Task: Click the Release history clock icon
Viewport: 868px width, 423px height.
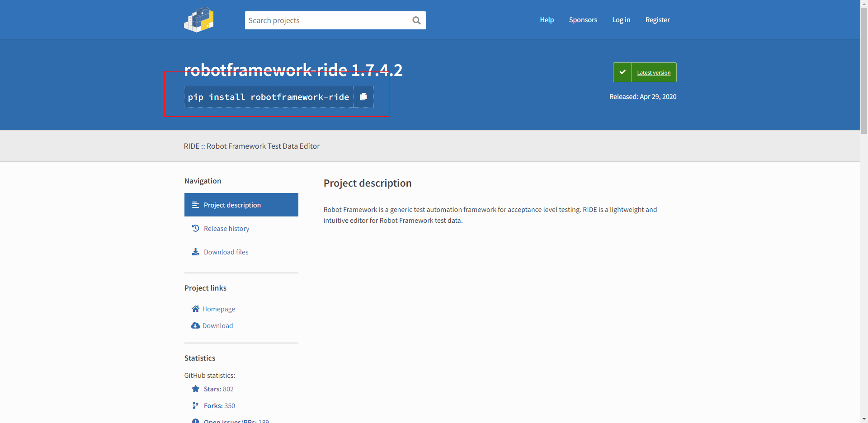Action: [196, 228]
